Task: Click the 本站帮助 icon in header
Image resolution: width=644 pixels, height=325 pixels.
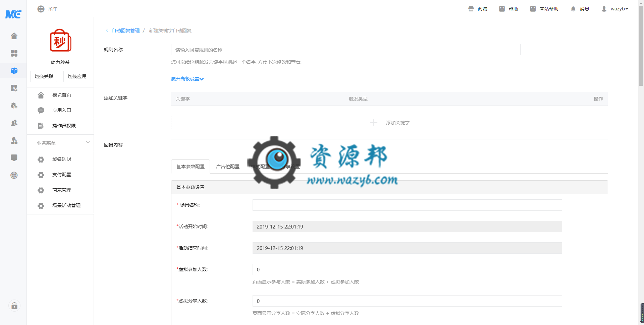Action: (533, 9)
